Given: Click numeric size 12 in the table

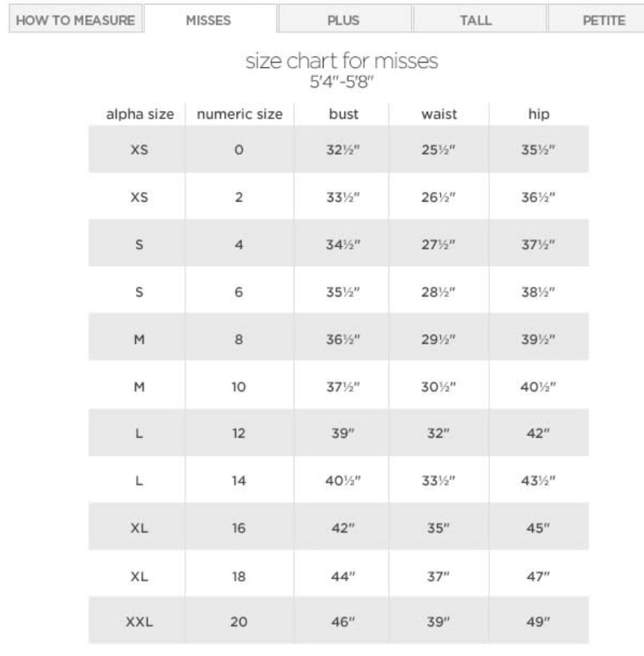Looking at the screenshot, I should click(239, 433).
